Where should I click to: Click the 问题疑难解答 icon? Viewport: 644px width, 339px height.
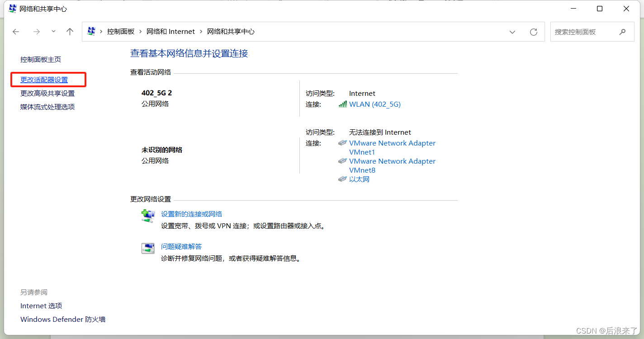click(147, 248)
